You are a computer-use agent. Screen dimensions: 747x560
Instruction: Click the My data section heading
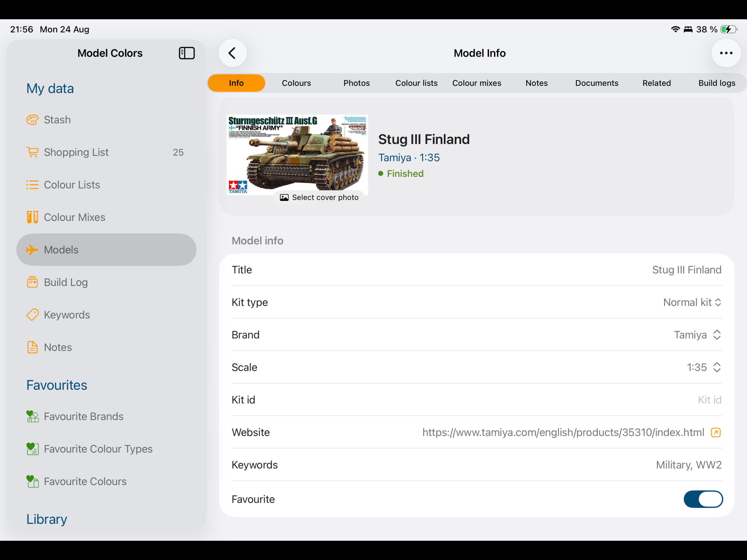(x=50, y=88)
